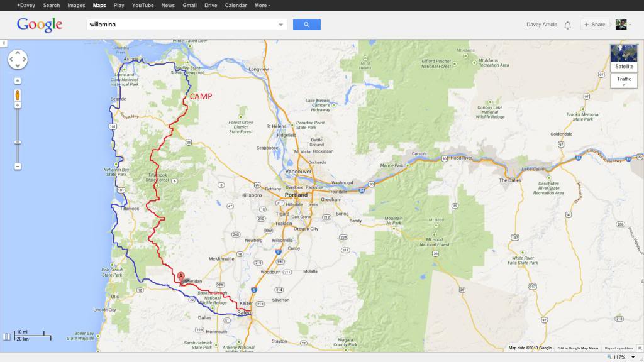Open the Report a problem link

click(x=619, y=348)
